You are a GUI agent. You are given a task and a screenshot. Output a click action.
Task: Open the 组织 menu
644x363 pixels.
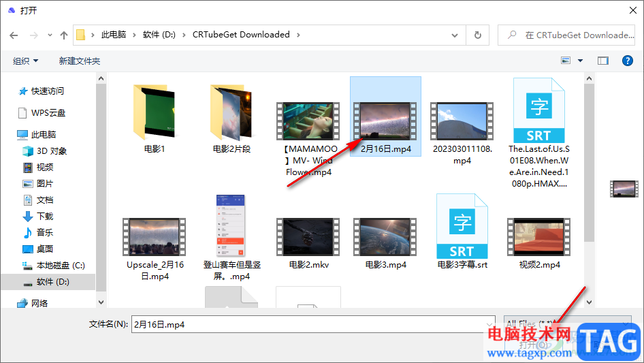25,61
